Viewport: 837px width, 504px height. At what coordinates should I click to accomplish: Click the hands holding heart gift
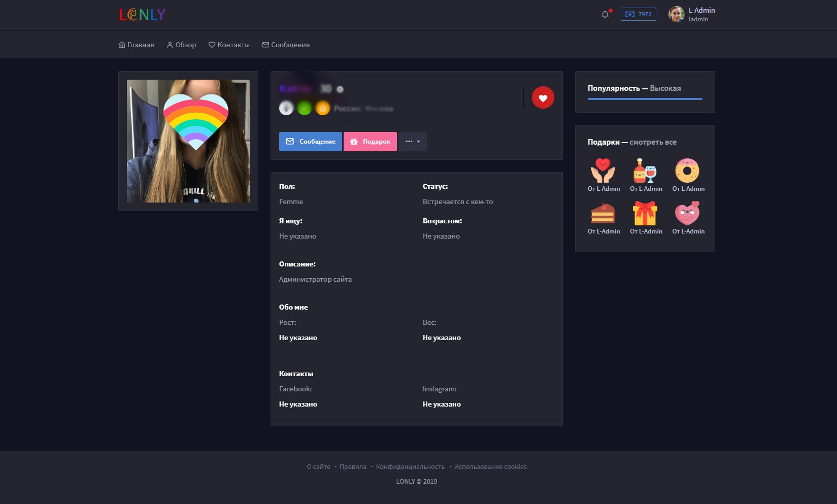[603, 171]
